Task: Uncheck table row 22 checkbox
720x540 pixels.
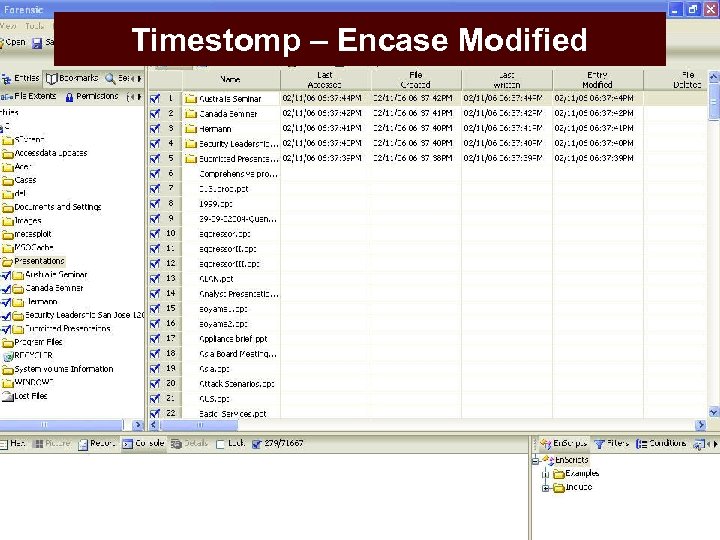Action: [x=155, y=413]
